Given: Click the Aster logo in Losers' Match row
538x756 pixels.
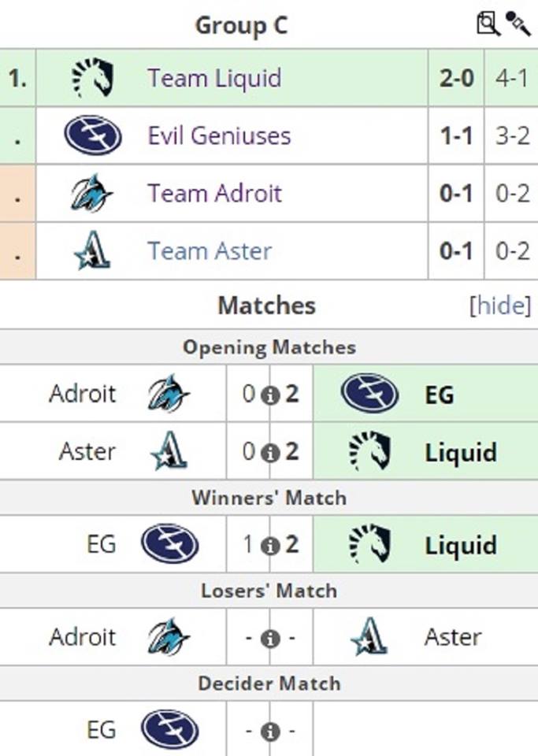Looking at the screenshot, I should (x=369, y=637).
